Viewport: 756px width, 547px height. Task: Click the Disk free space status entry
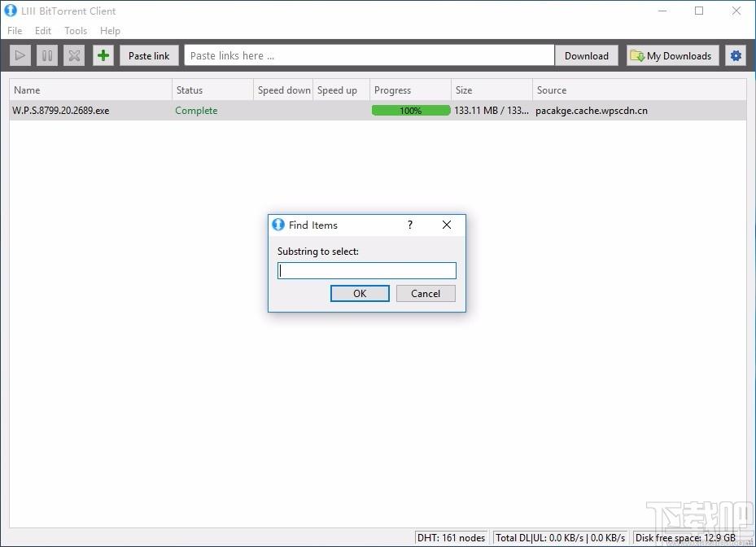click(685, 537)
